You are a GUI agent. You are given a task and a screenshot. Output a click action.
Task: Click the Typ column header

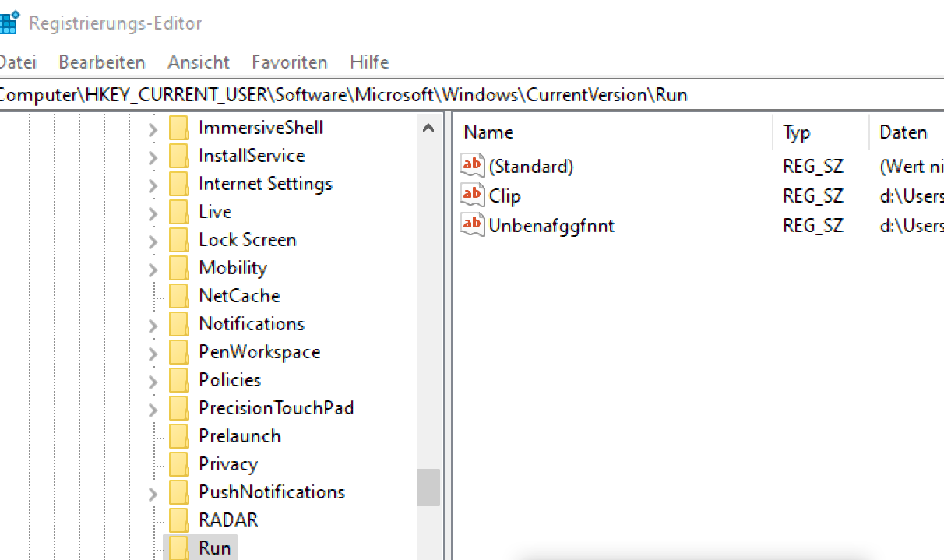click(797, 132)
